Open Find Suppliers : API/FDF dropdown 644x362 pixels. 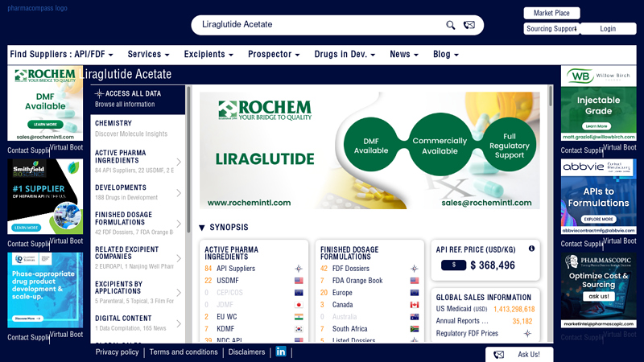click(x=62, y=54)
